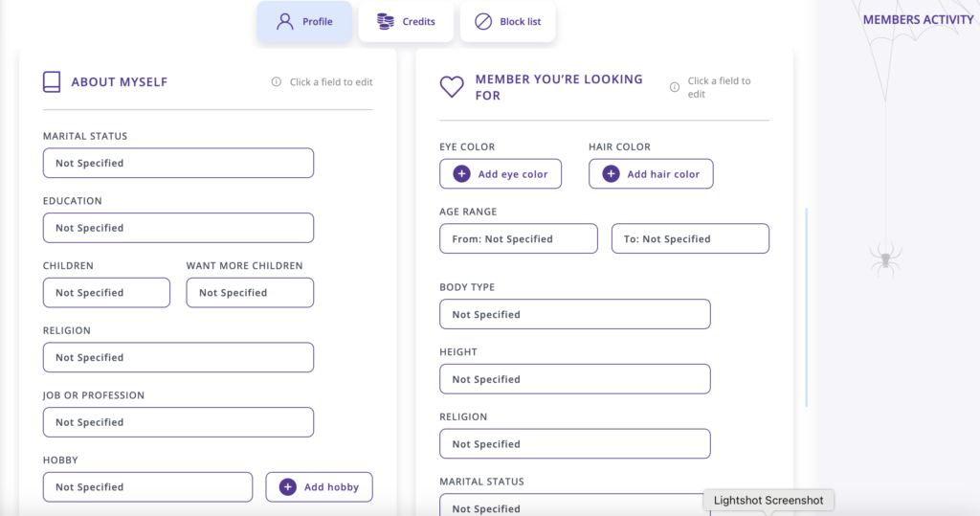
Task: Click the Job or Profession field
Action: (x=178, y=422)
